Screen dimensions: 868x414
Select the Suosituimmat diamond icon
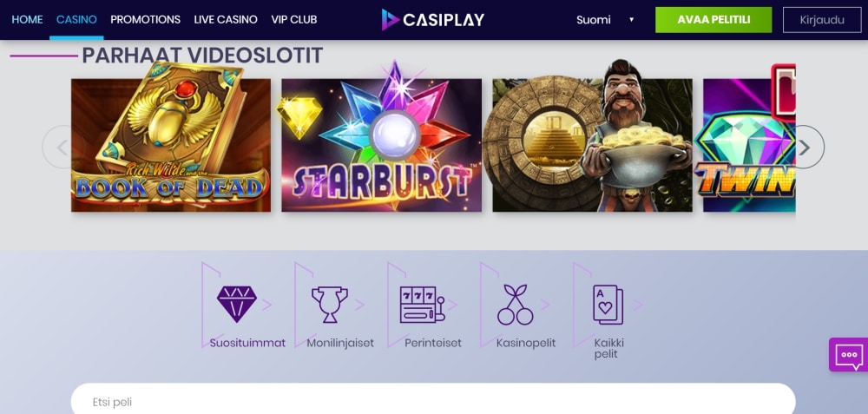coord(236,304)
